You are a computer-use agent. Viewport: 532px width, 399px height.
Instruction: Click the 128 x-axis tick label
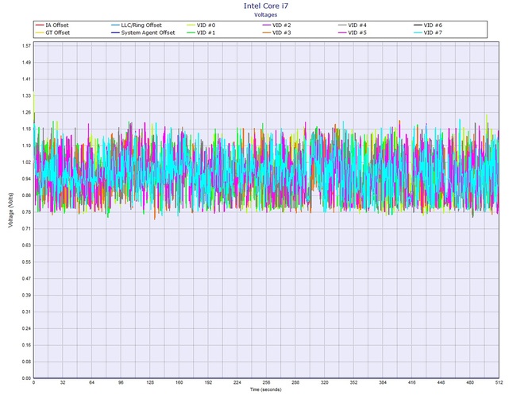pyautogui.click(x=150, y=382)
